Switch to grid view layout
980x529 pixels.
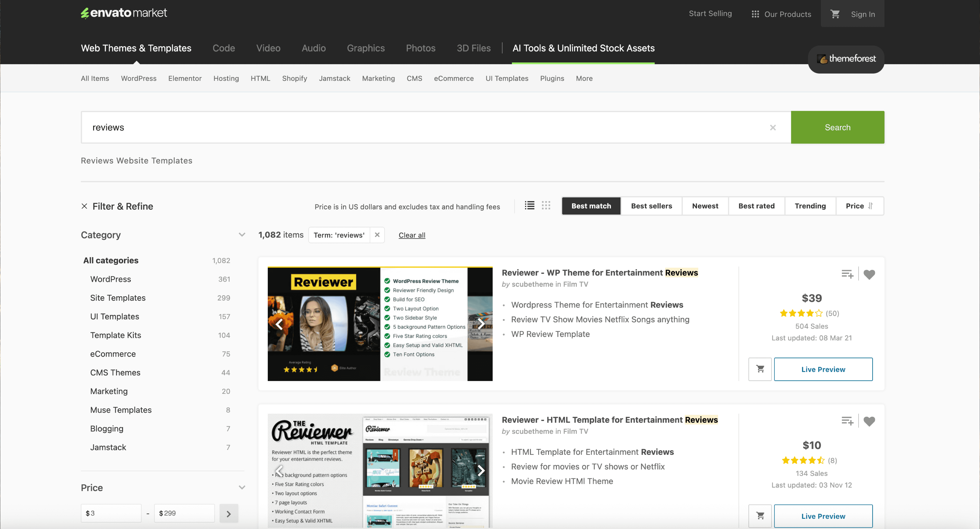[546, 206]
